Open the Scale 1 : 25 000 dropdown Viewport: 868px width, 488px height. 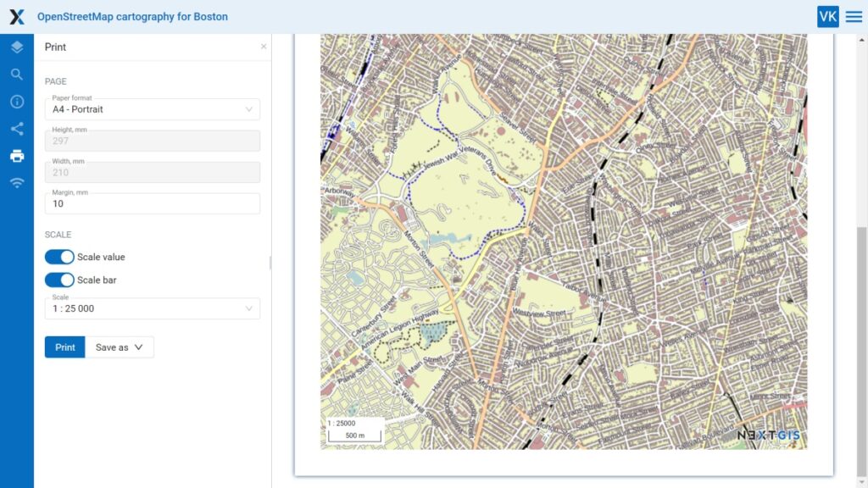click(153, 308)
